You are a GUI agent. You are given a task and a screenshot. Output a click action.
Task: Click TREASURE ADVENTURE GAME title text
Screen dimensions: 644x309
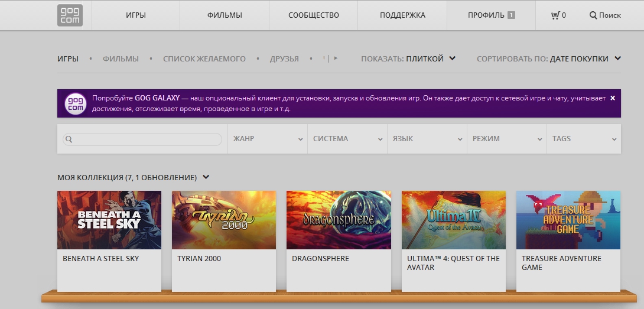tap(561, 263)
